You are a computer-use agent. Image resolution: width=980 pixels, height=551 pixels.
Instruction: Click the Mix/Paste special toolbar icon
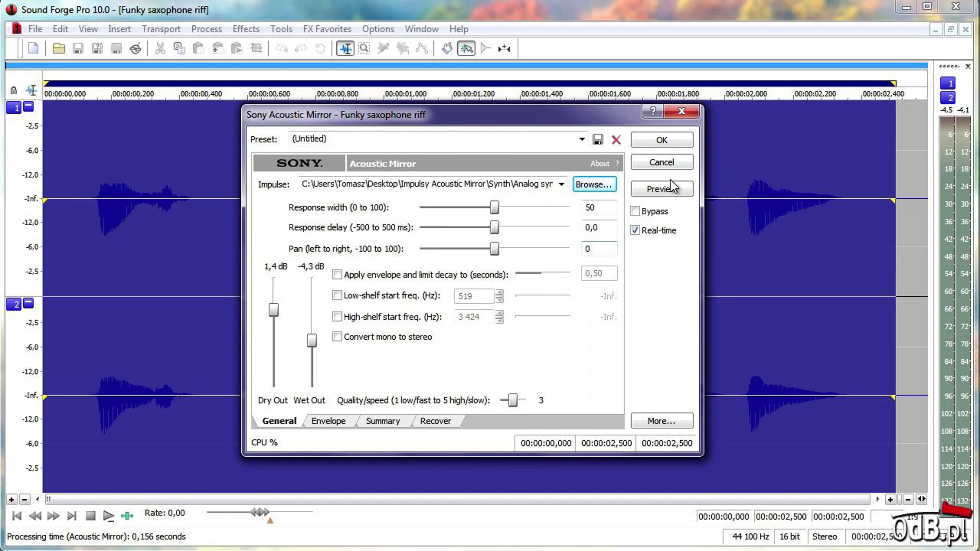click(x=217, y=49)
